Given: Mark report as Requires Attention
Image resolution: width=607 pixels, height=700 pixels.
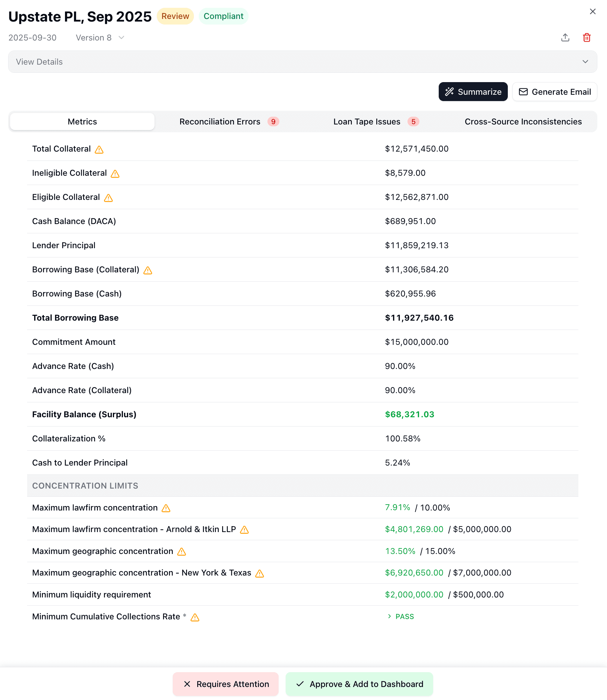Looking at the screenshot, I should pyautogui.click(x=225, y=684).
